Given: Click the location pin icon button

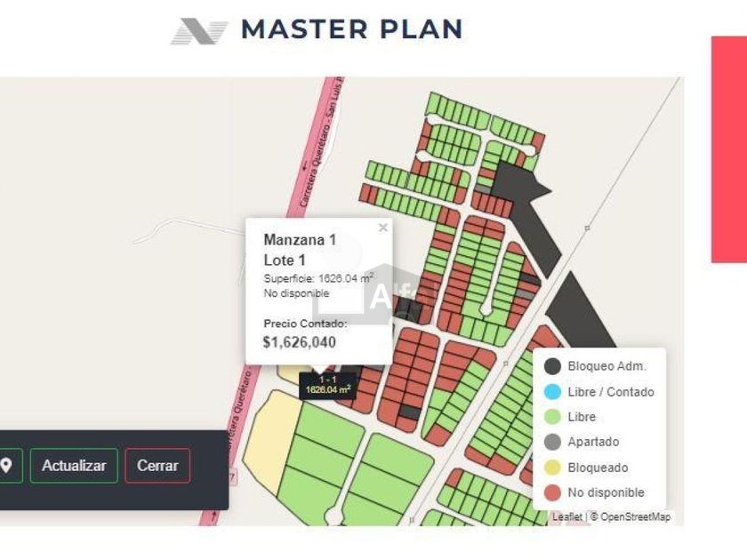Looking at the screenshot, I should 8,466.
